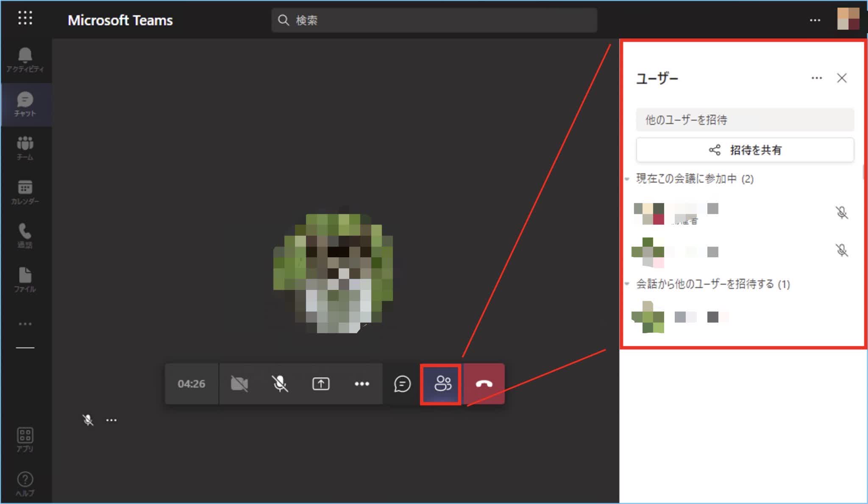Click 他のユーザーを招待 input field
The width and height of the screenshot is (868, 504).
(x=744, y=120)
